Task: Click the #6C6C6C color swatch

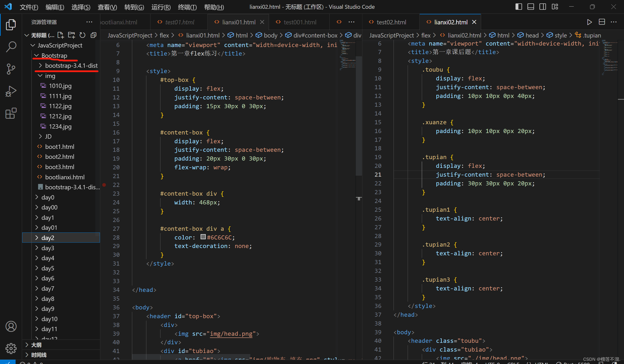Action: 203,237
